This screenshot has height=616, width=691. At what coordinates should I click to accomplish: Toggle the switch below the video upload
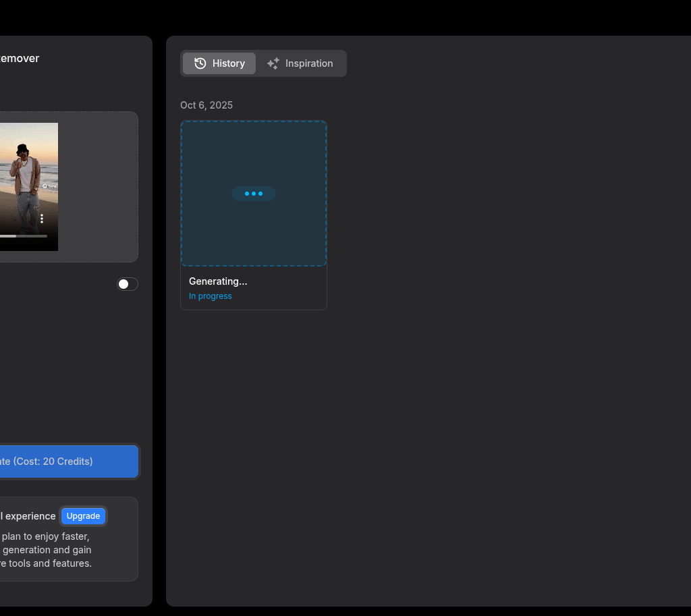point(128,284)
